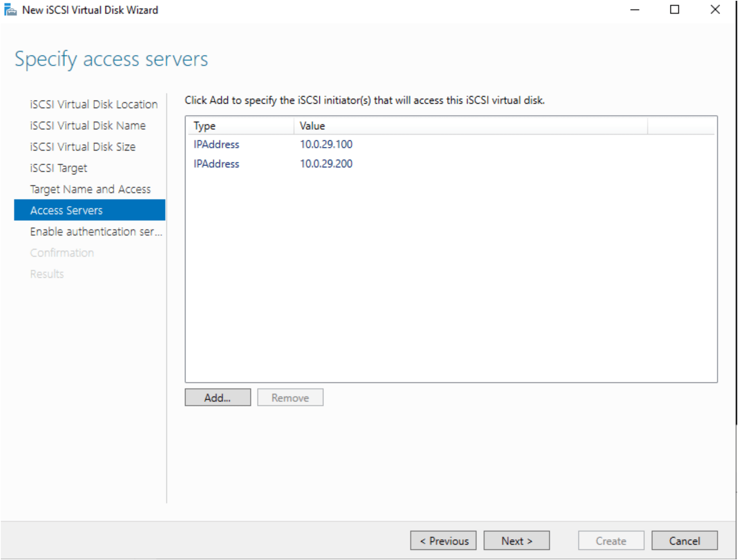
Task: Proceed with the Next button
Action: pos(516,540)
